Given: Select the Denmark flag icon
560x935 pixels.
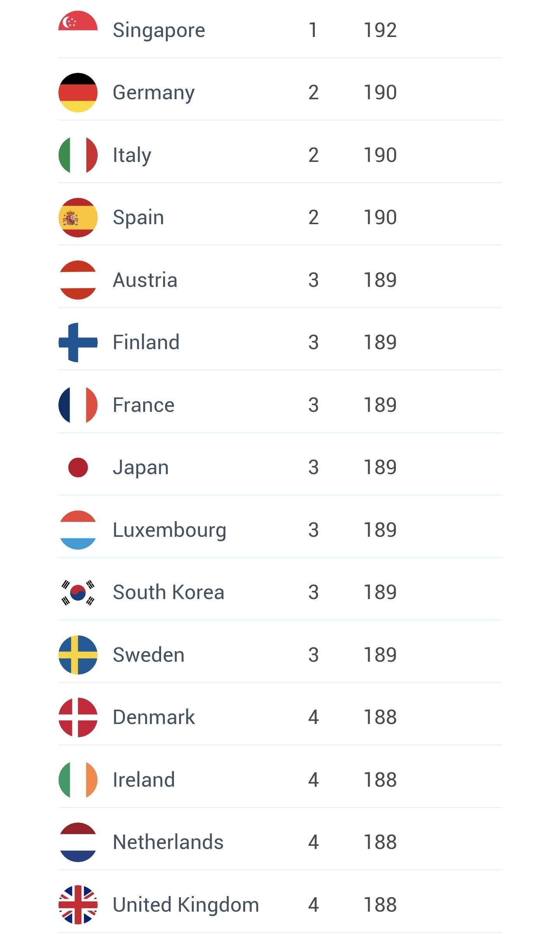Looking at the screenshot, I should point(78,717).
